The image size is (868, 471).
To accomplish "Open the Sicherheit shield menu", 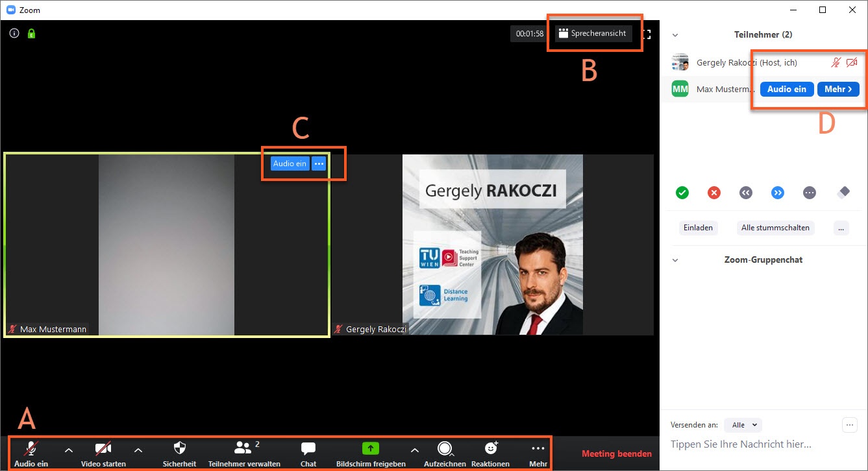I will [x=180, y=454].
